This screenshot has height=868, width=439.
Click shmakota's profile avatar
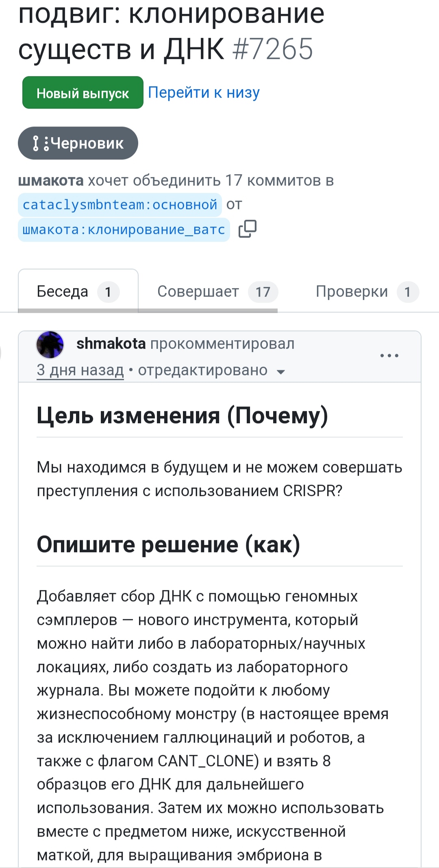point(50,345)
